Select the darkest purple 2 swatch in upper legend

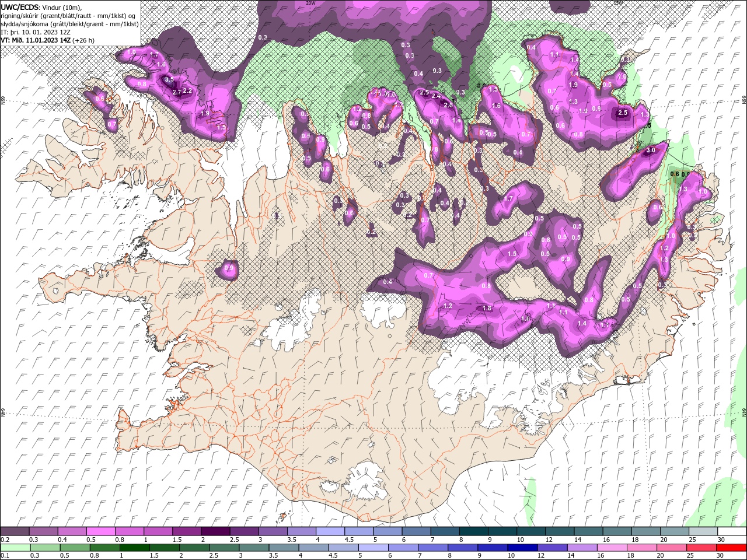coord(215,531)
